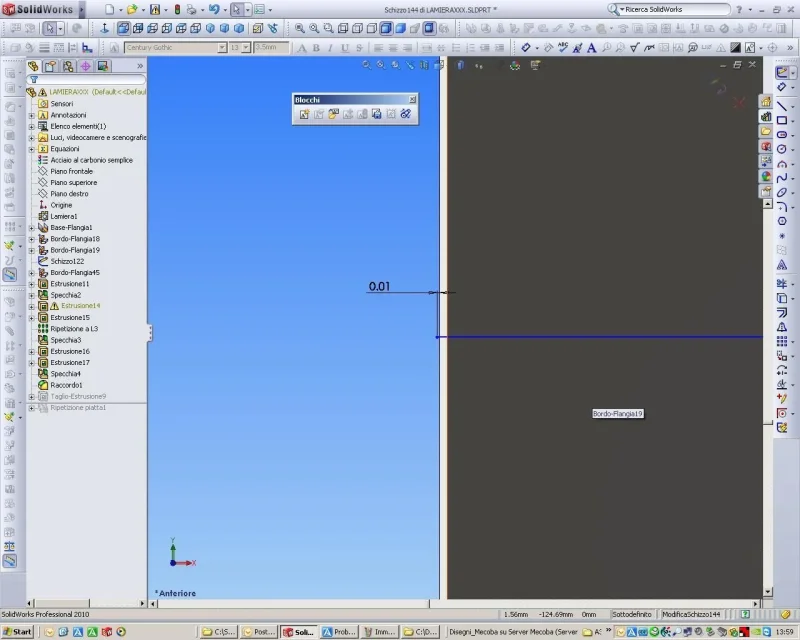This screenshot has width=800, height=640.
Task: Click the Rebuild traffic light icon
Action: coord(178,9)
